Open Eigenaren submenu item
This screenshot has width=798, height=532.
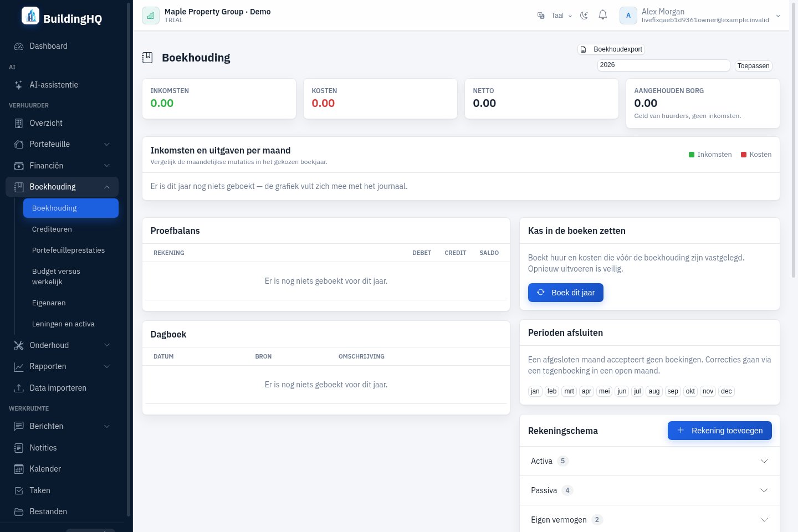[x=71, y=303]
